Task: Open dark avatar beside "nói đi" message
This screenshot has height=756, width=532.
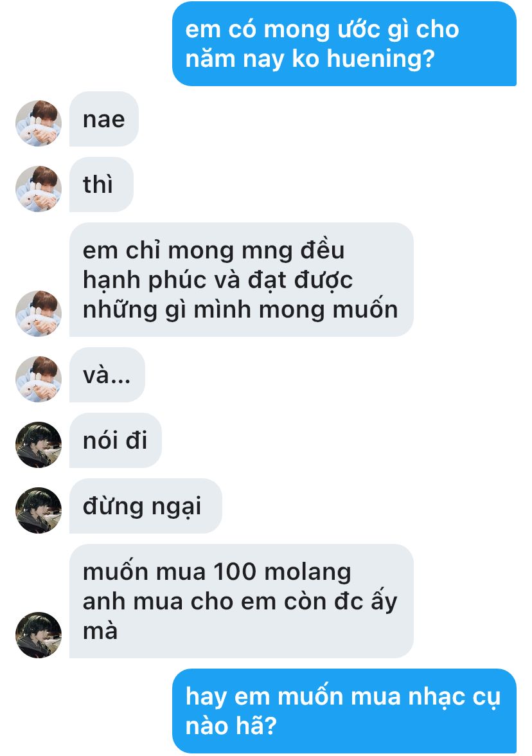Action: (x=39, y=445)
